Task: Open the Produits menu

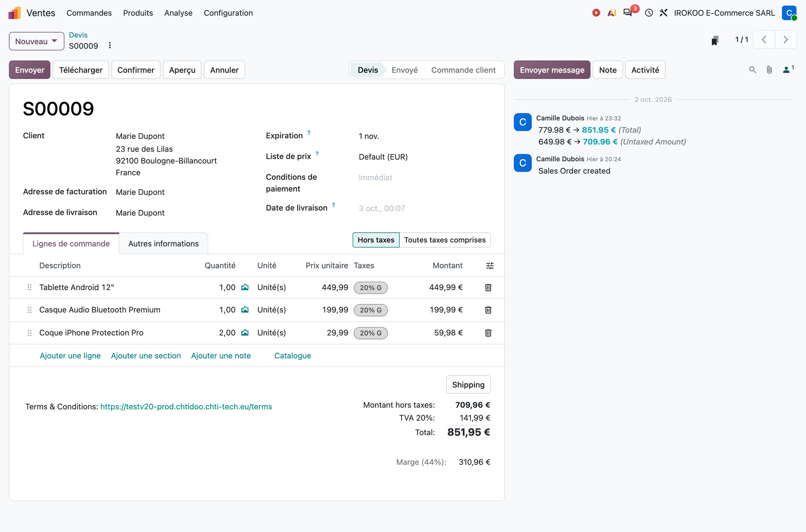Action: (x=138, y=13)
